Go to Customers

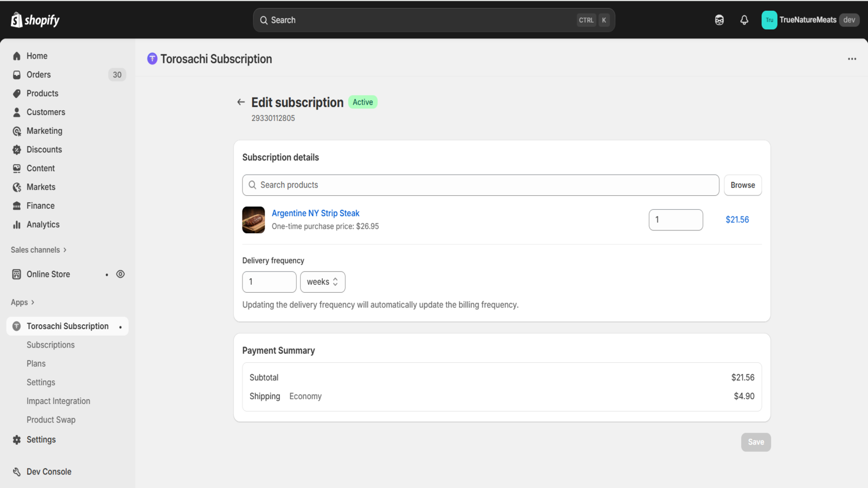pos(46,112)
